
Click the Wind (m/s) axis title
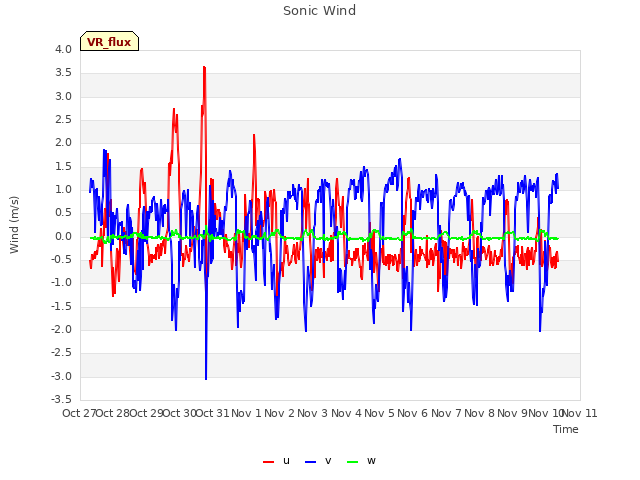tap(14, 225)
